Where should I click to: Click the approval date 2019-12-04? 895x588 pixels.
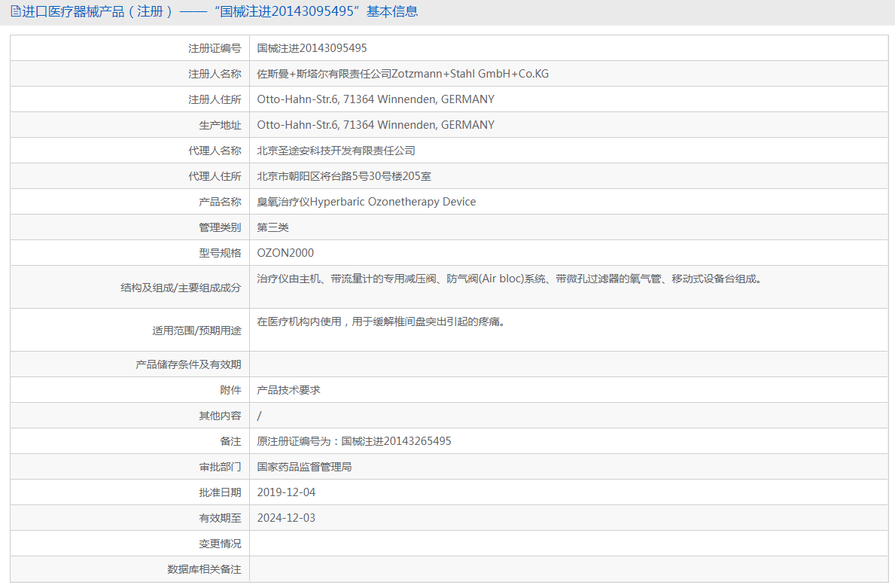[x=285, y=492]
